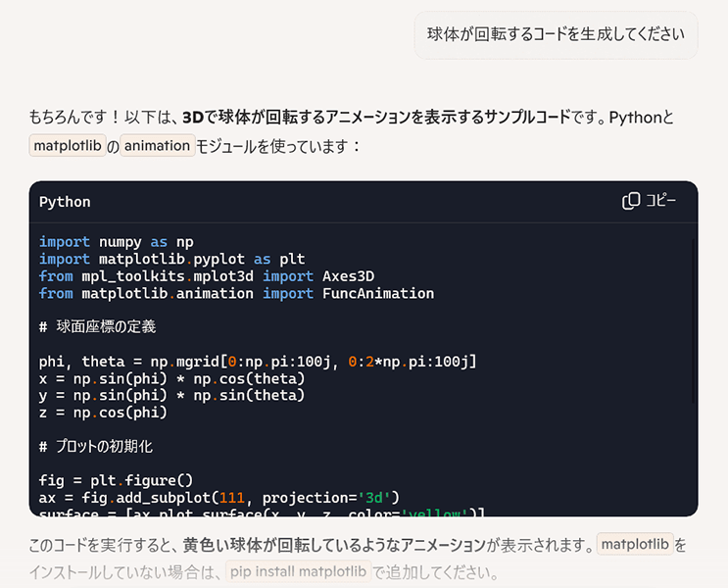Click the line importing Axes3D
Image resolution: width=728 pixels, height=588 pixels.
click(x=207, y=276)
